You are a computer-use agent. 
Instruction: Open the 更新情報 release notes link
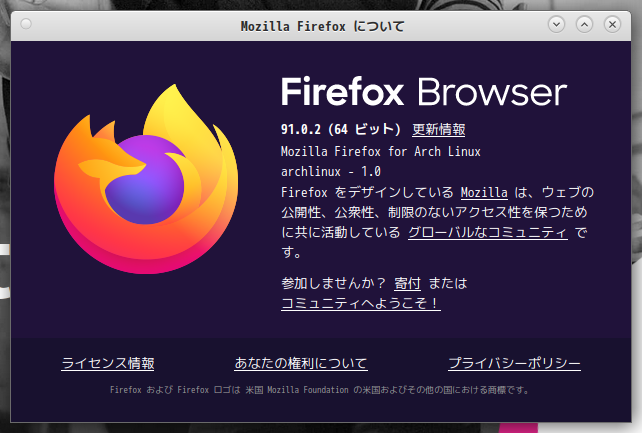439,130
